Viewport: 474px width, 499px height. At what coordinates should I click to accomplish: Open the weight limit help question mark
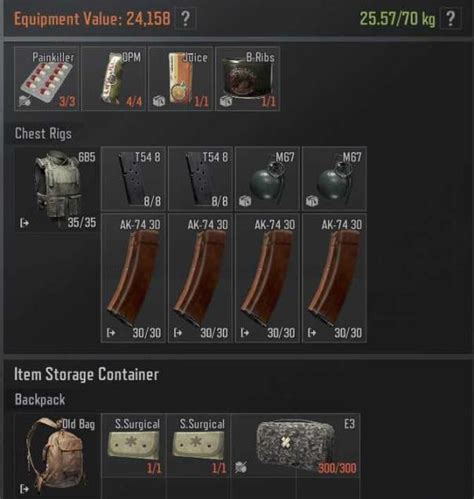(450, 19)
